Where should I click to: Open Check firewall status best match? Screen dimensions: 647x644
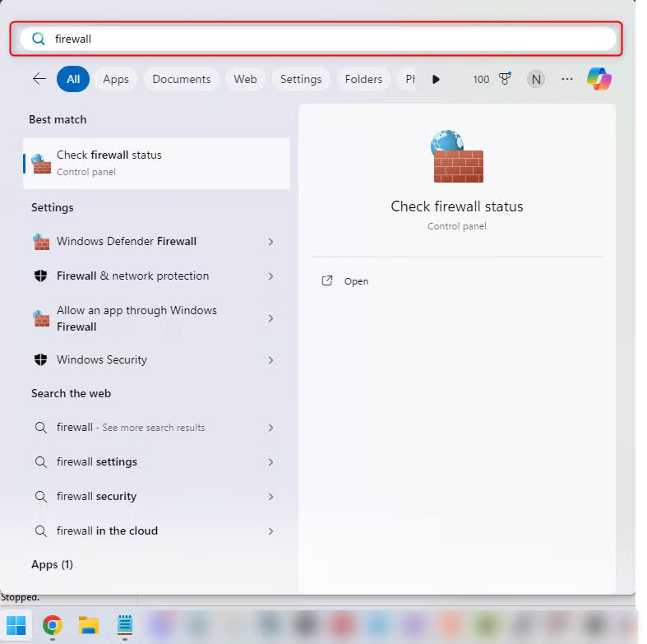(157, 164)
